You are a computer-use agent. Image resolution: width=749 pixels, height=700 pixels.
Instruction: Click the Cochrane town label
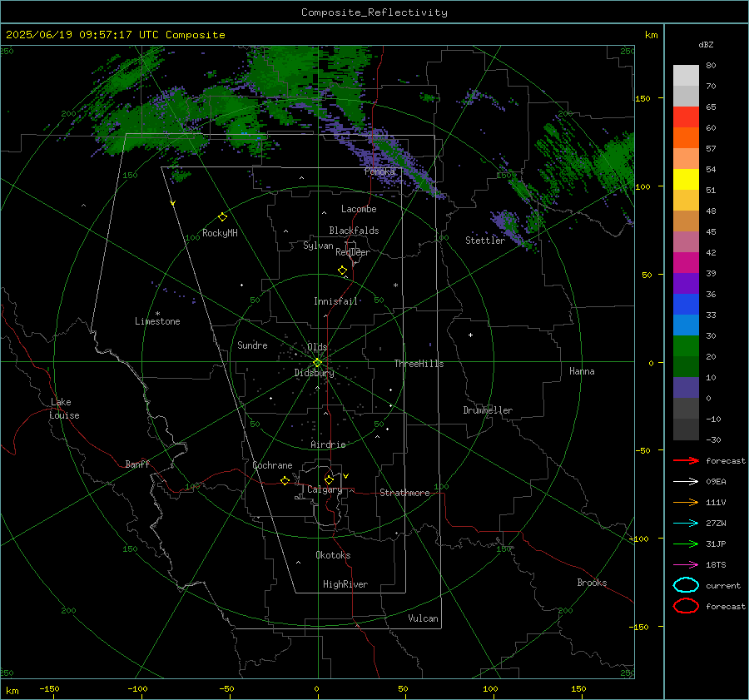pyautogui.click(x=272, y=465)
